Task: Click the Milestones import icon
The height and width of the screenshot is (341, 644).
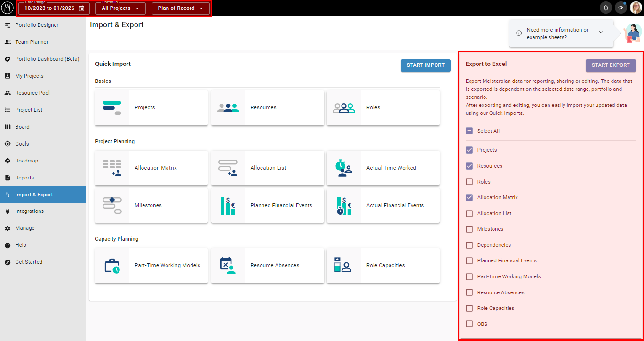Action: point(112,206)
